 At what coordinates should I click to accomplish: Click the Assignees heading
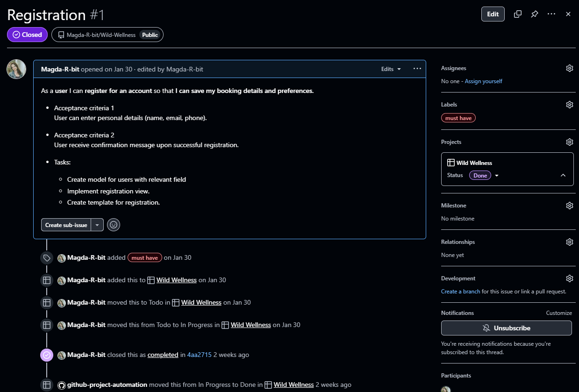(454, 68)
